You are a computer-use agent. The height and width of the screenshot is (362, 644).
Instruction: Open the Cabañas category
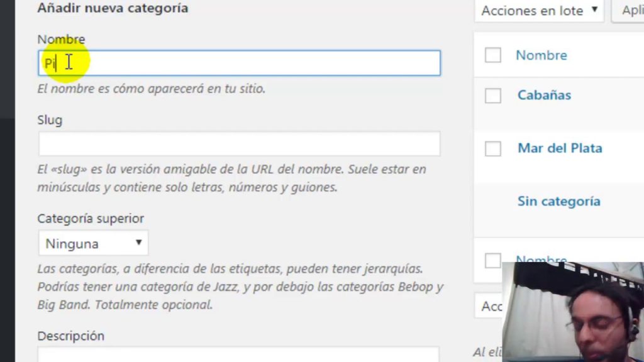[x=544, y=95]
